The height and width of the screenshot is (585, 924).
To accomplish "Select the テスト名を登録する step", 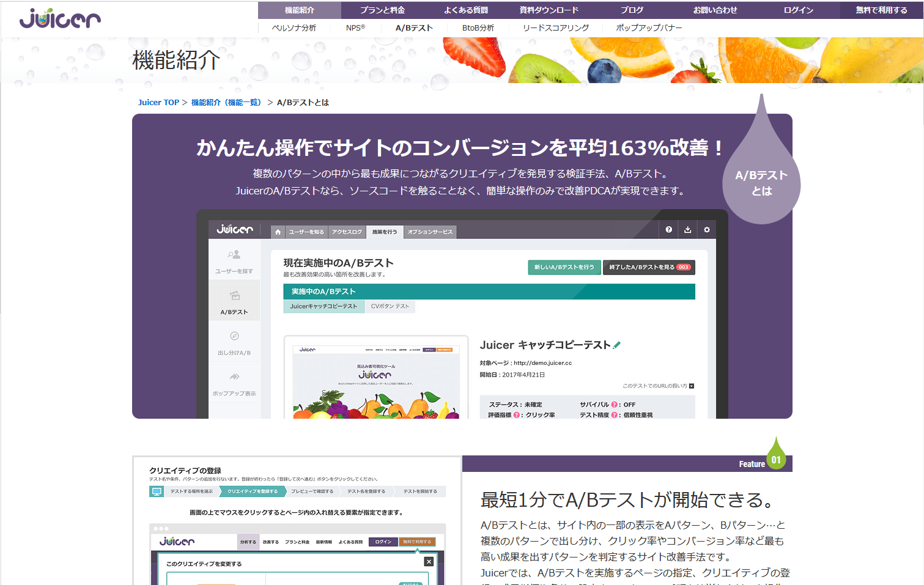I will (366, 491).
